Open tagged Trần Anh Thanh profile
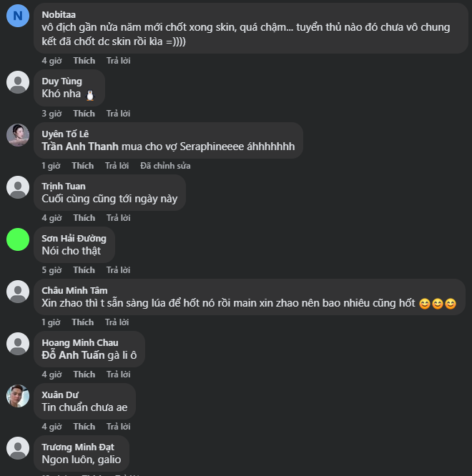The image size is (472, 476). [x=80, y=147]
